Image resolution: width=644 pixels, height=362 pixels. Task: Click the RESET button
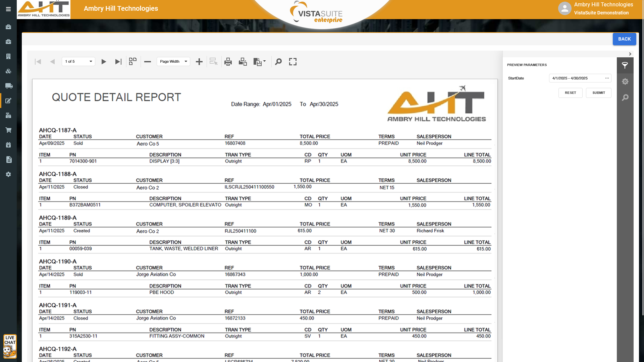pos(570,93)
